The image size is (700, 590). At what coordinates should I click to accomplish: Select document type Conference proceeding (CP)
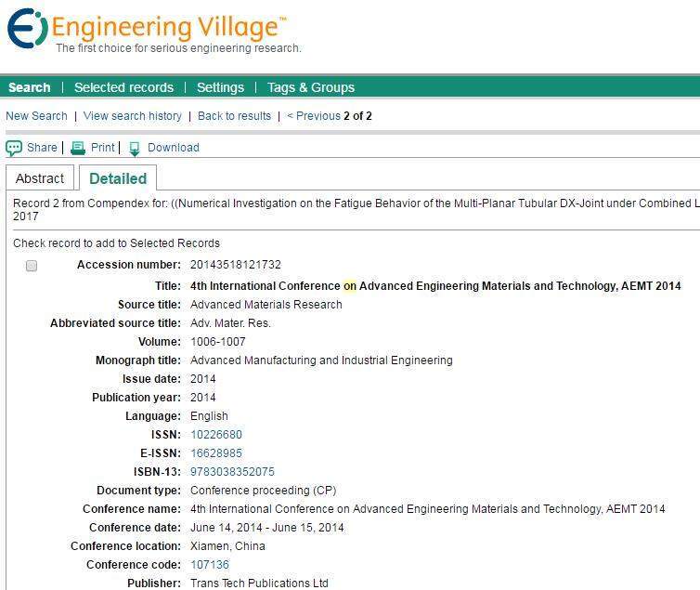point(264,491)
